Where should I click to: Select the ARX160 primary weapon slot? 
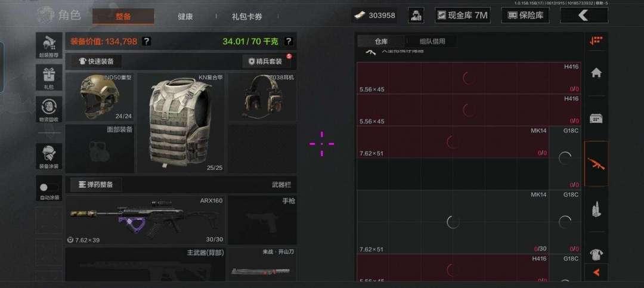coord(145,220)
